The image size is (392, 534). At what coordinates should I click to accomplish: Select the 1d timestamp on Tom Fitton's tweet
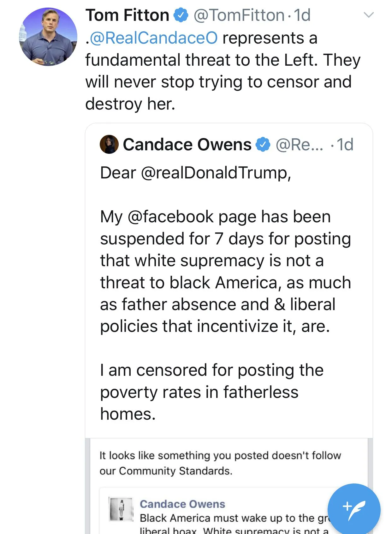tap(302, 15)
